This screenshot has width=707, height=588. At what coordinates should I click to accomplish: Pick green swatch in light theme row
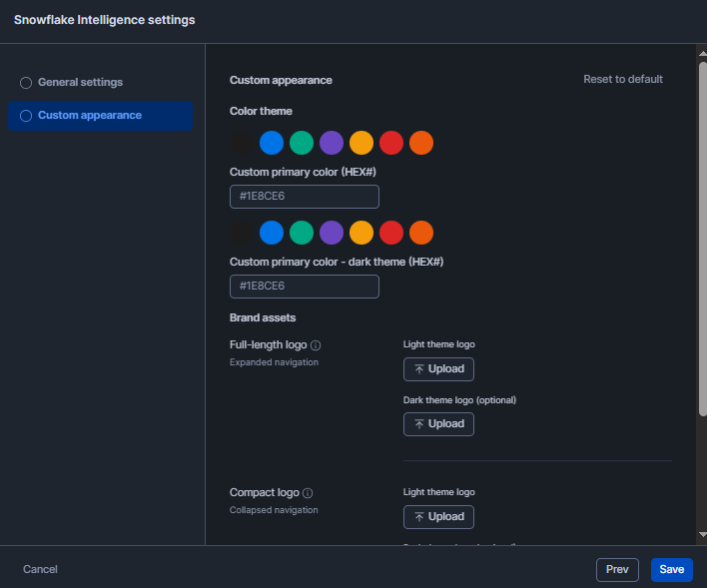[302, 143]
